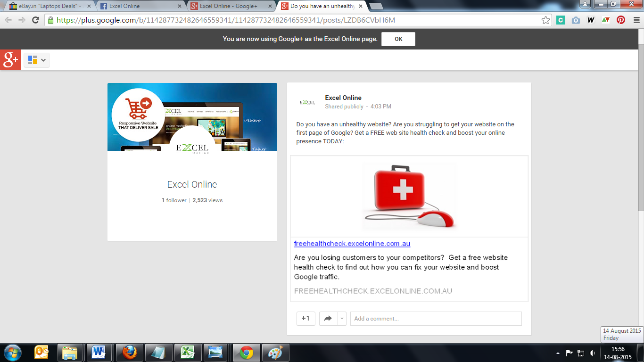Click the Excel Online post avatar

[307, 102]
